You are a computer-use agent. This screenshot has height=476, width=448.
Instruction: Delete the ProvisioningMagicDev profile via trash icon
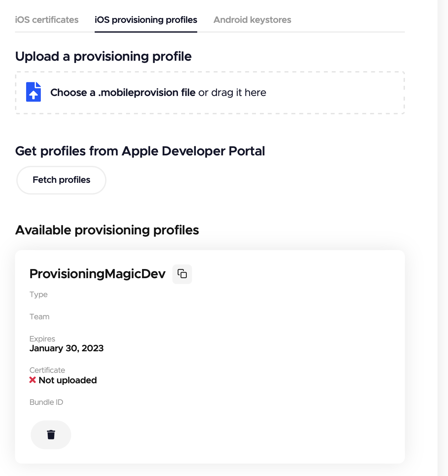tap(51, 435)
